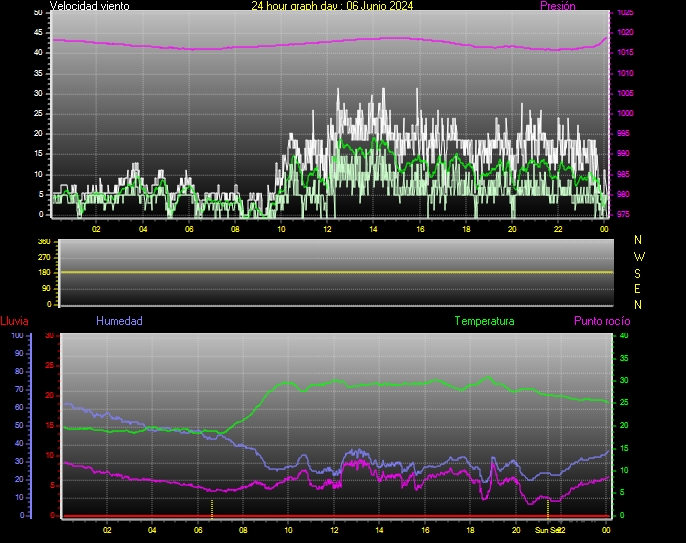Click the 270 degree direction axis value
Image resolution: width=686 pixels, height=543 pixels.
[44, 257]
